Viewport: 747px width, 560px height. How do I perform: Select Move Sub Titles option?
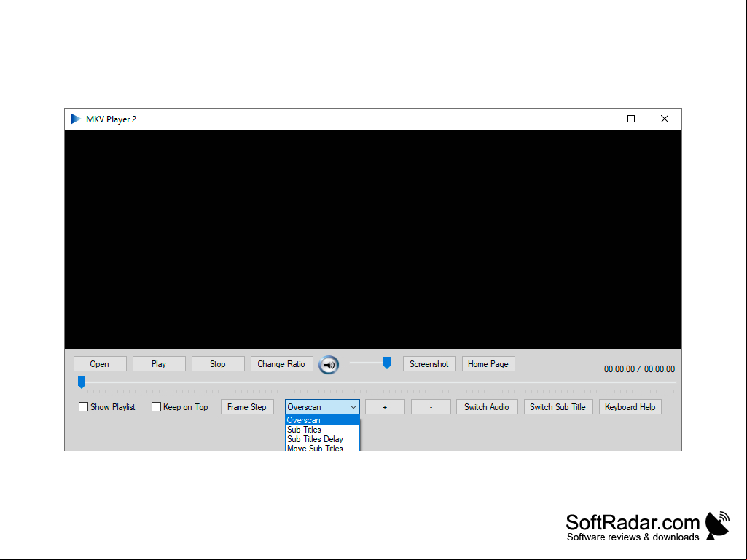pos(322,448)
